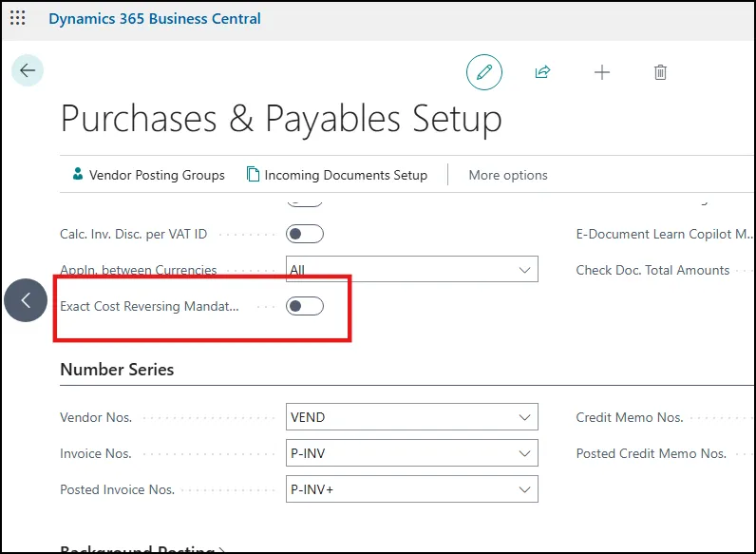Open Dynamics 365 Business Central home link

pos(155,19)
